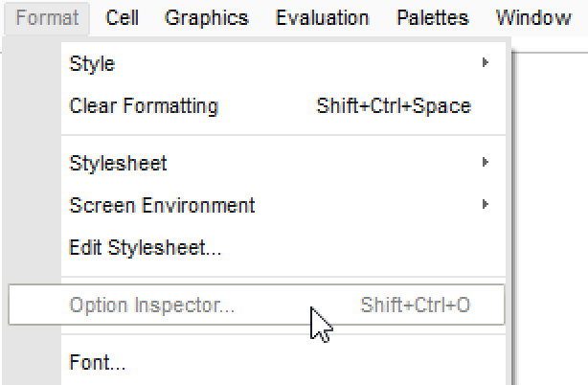Open the Font... dialog entry
Viewport: 588px width, 385px height.
[x=98, y=363]
